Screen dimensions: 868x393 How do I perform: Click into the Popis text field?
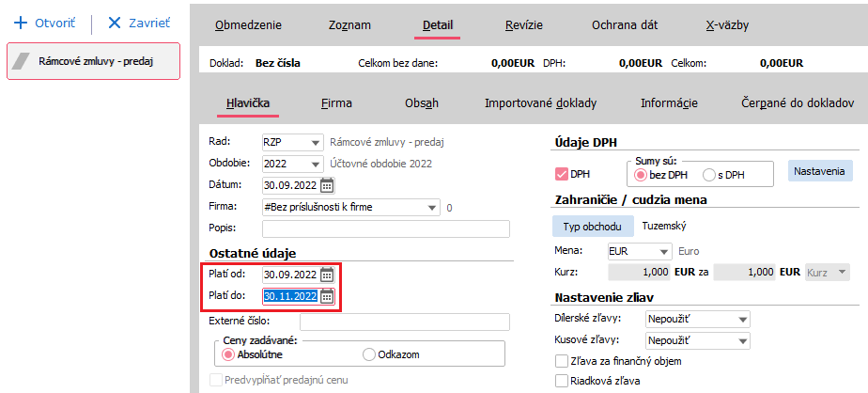coord(385,228)
